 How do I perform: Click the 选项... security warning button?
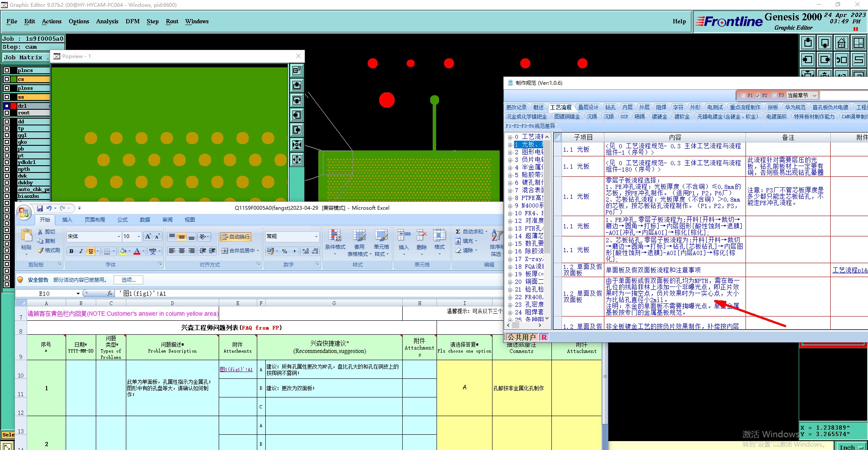128,280
